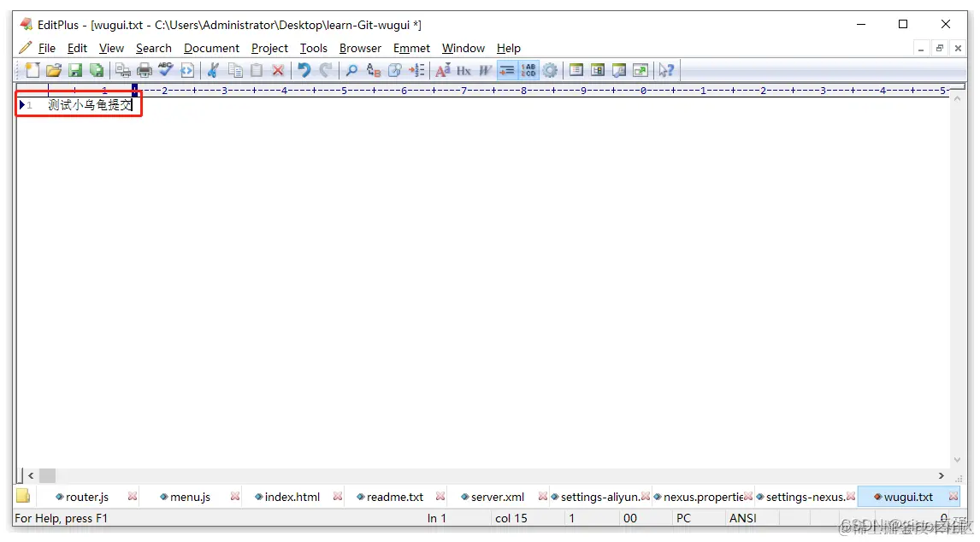Open the Browser menu
Screen dimensions: 980x542
coord(360,48)
